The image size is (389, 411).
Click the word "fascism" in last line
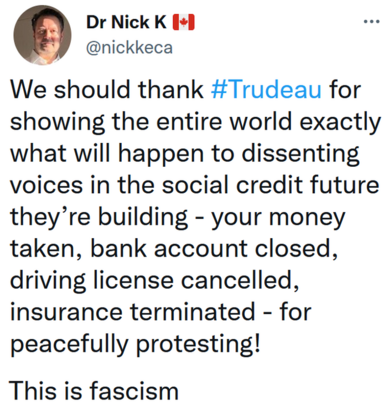(134, 391)
